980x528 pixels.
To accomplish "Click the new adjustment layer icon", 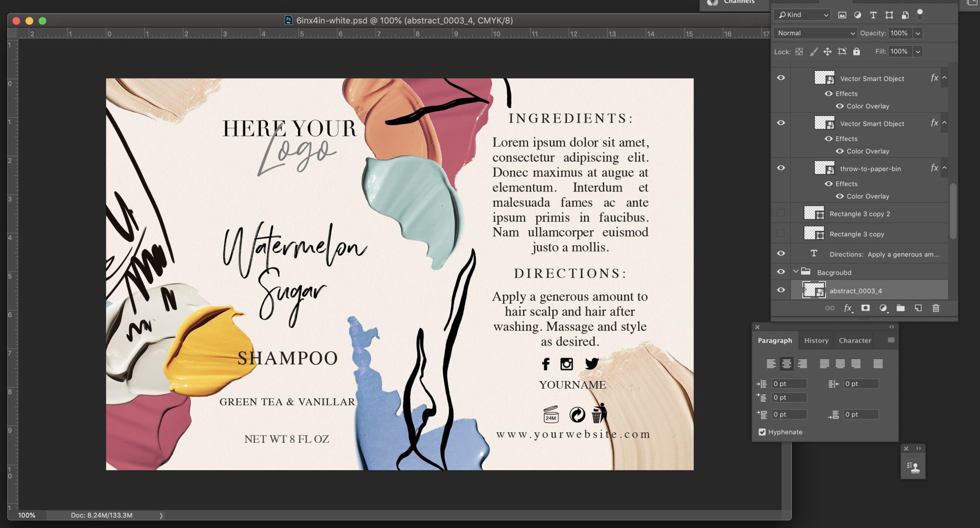I will coord(883,308).
